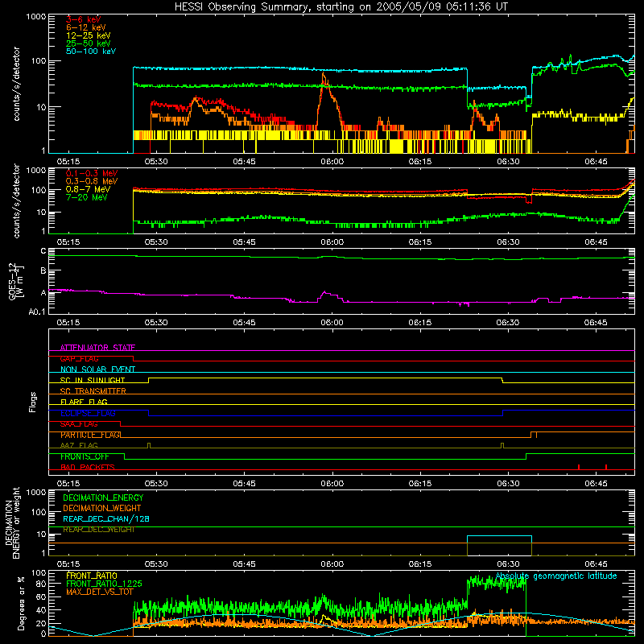The height and width of the screenshot is (644, 644).
Task: Click the 0.3-0.8 MeV legend label
Action: pos(92,181)
